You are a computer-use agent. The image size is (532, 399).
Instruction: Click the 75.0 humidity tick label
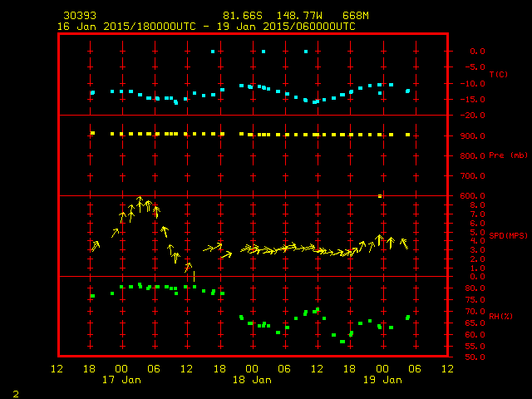(475, 300)
